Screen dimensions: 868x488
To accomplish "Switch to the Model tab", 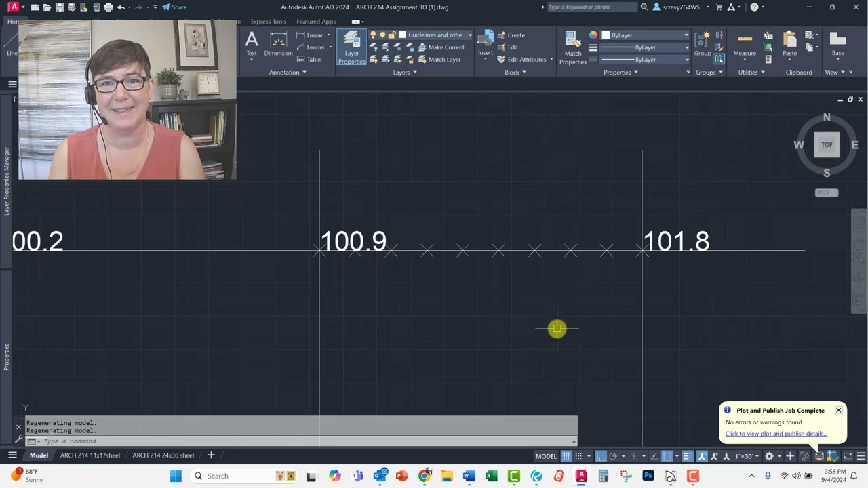I will click(39, 455).
